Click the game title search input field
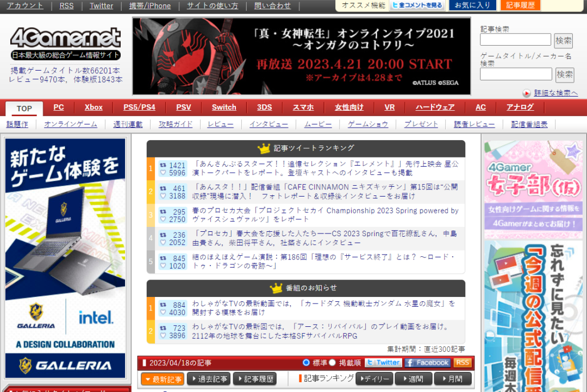 515,73
